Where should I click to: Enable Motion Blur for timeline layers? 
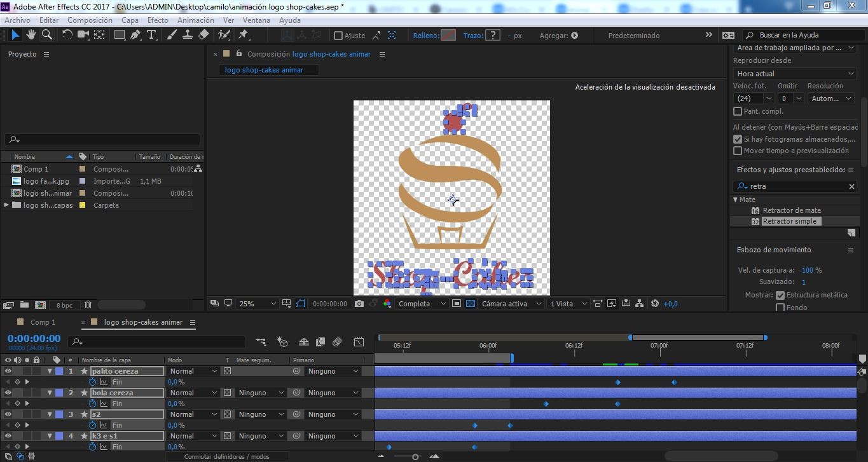coord(337,342)
